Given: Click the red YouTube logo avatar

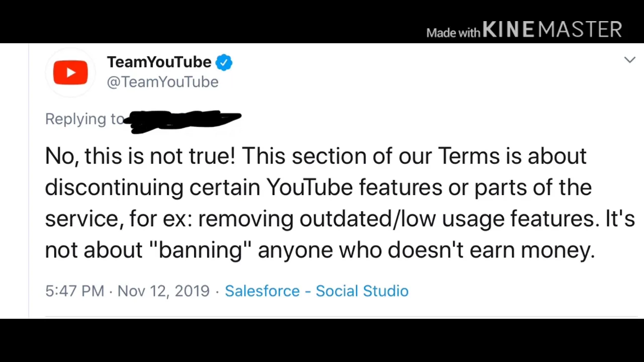Looking at the screenshot, I should [x=70, y=73].
